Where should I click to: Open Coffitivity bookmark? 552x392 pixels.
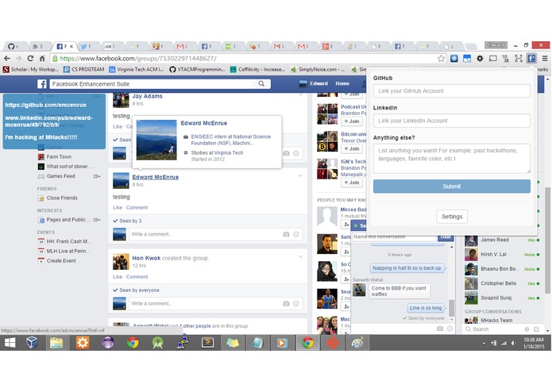[257, 69]
